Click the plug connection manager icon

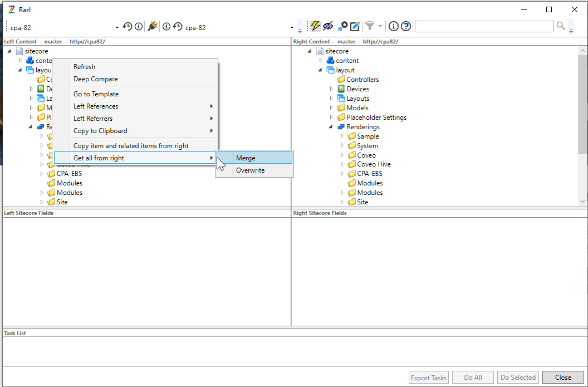(x=152, y=26)
